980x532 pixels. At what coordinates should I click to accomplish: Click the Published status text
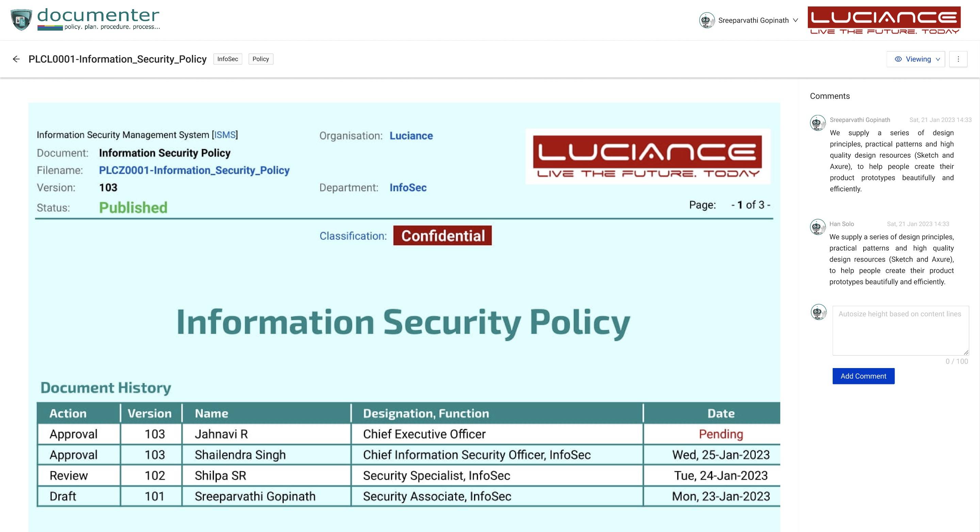133,207
